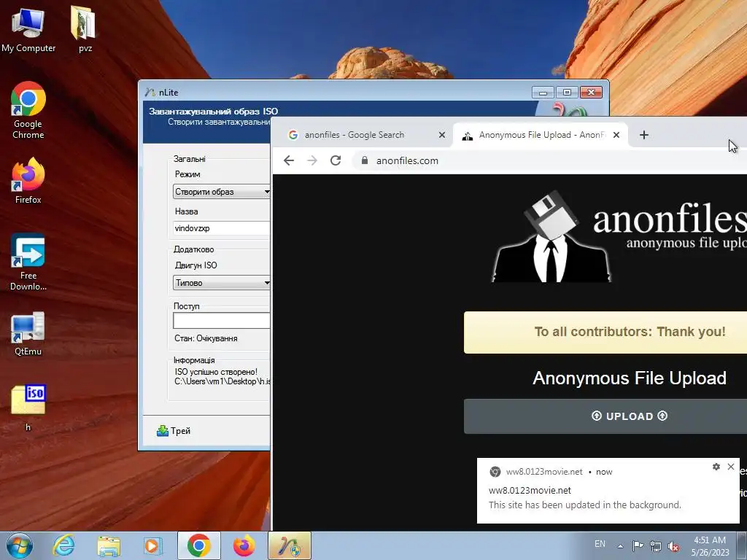View site security lock info
The image size is (747, 560).
tap(365, 160)
